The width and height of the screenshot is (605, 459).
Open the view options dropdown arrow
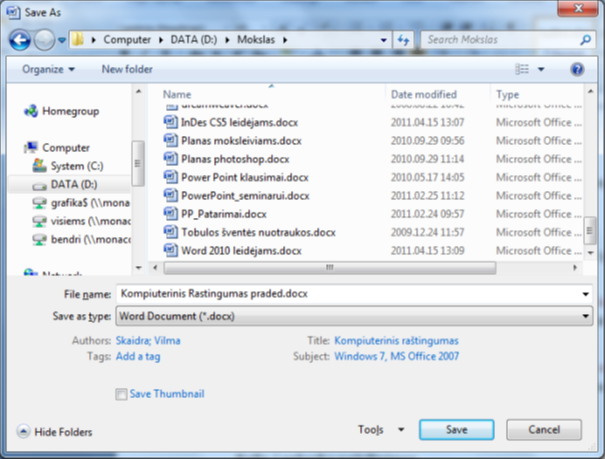[x=541, y=69]
